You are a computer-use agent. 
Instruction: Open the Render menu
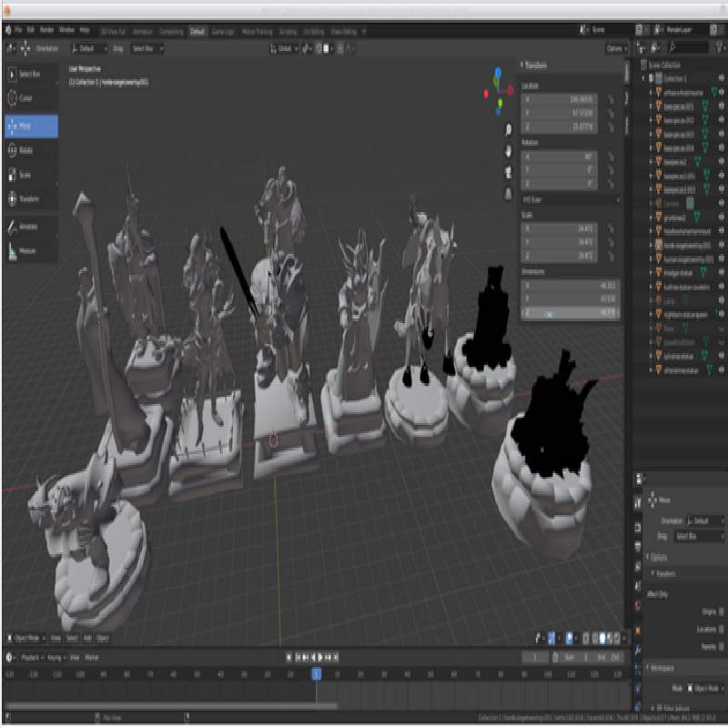point(46,30)
